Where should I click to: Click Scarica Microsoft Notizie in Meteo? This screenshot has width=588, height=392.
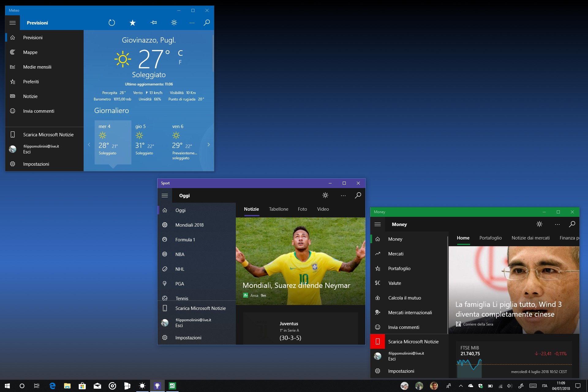tap(44, 135)
